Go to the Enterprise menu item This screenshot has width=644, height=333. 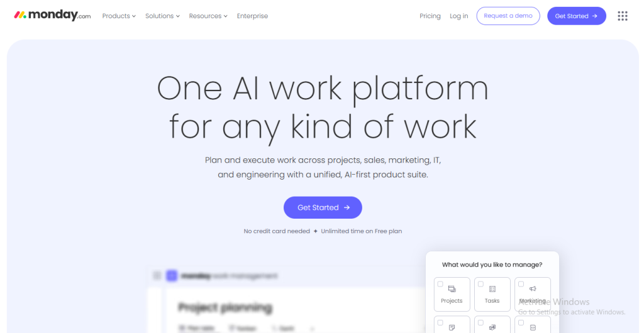252,16
